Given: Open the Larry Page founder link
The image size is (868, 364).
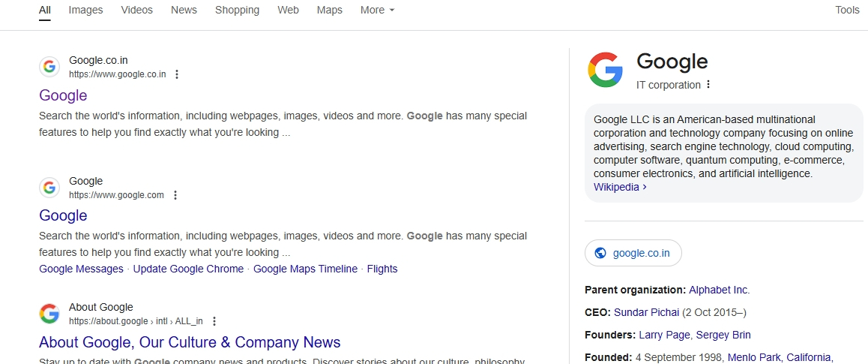Looking at the screenshot, I should pos(664,335).
